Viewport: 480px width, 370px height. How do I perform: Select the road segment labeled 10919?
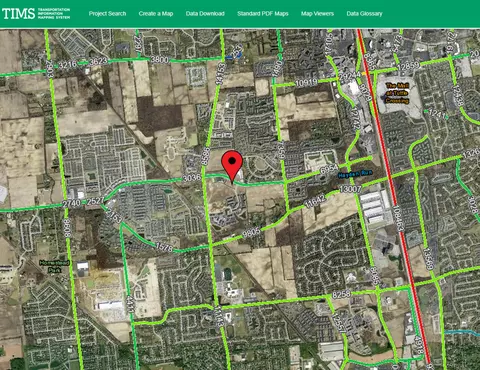[306, 83]
